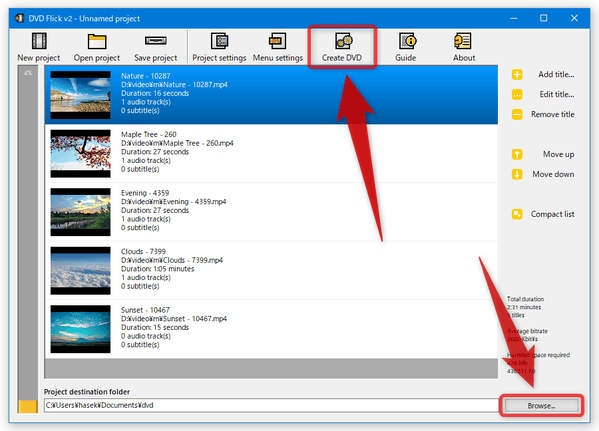Click the Remove title label

552,114
